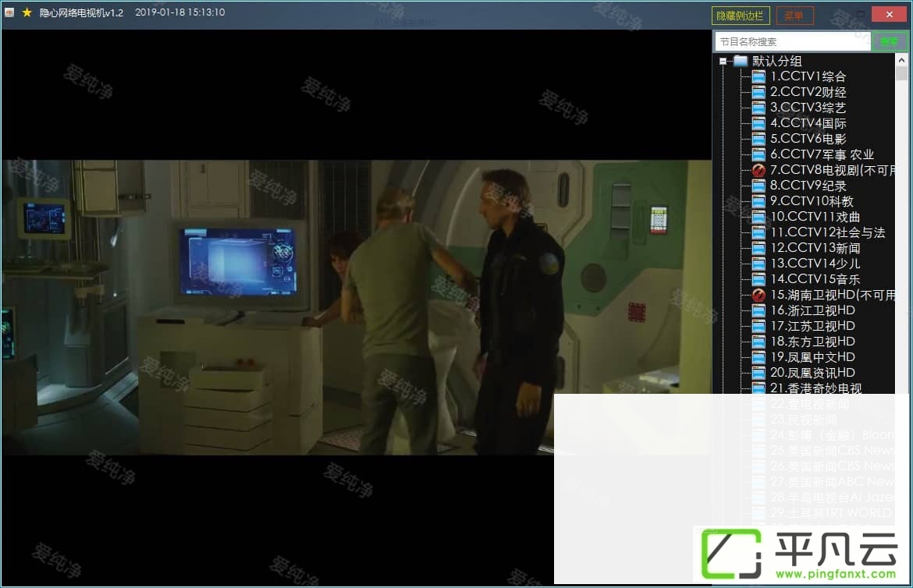Click the channel icon next to 3.CCTV3综艺

[x=758, y=108]
